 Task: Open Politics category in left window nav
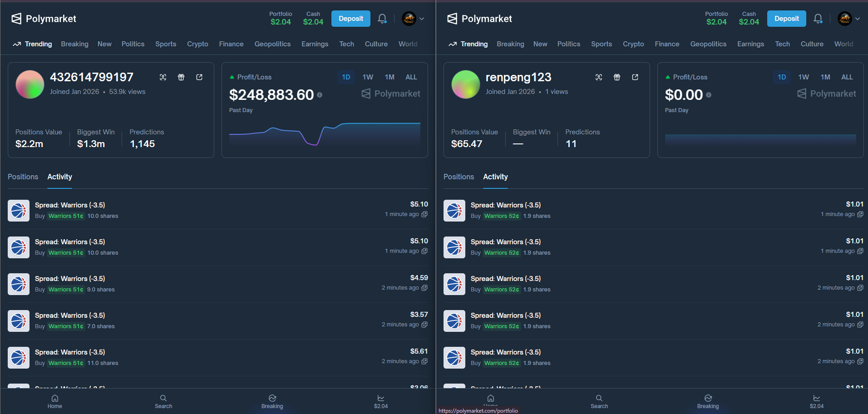point(133,44)
